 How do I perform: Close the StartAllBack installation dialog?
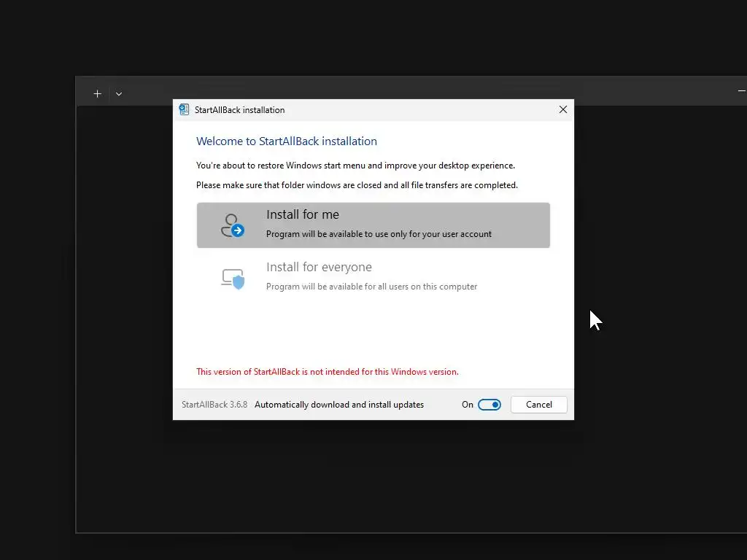pyautogui.click(x=563, y=110)
